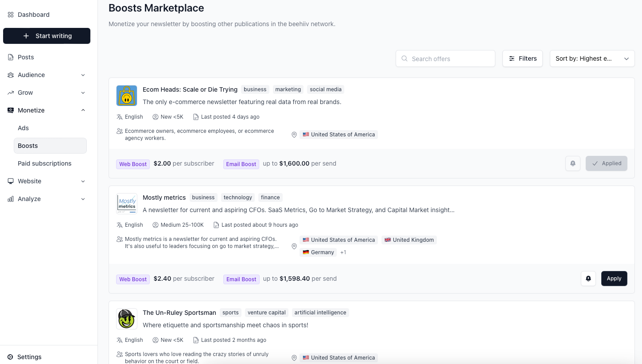
Task: Select Boosts in the sidebar
Action: coord(28,146)
